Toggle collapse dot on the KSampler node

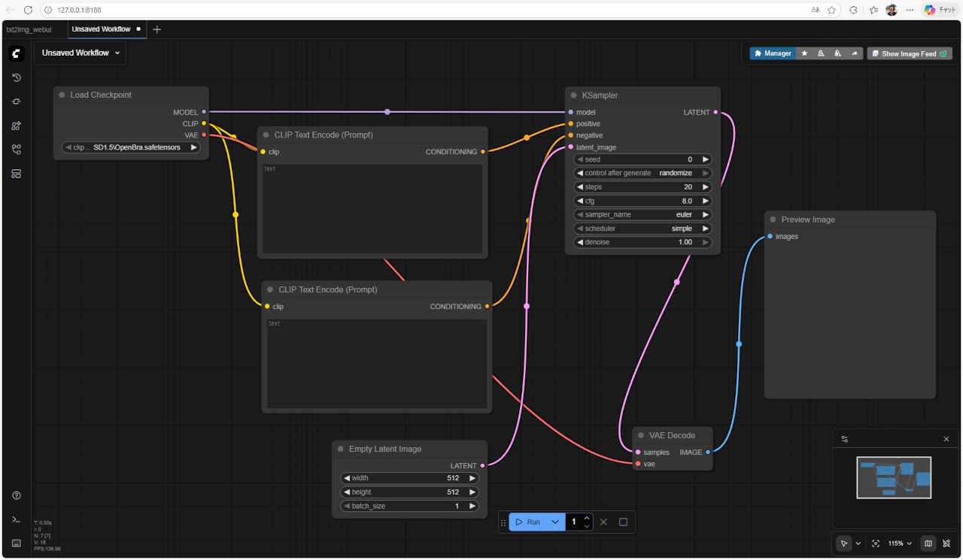[573, 95]
